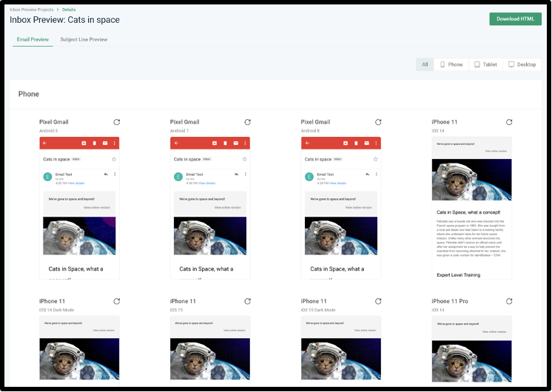Open message options dots in Android 6 preview
552x392 pixels.
point(115,175)
